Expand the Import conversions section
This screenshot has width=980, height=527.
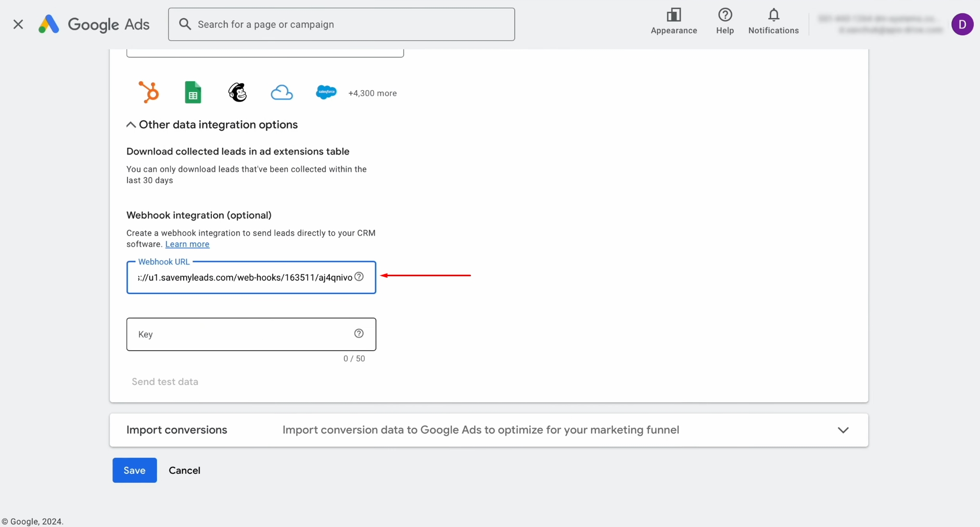(843, 430)
